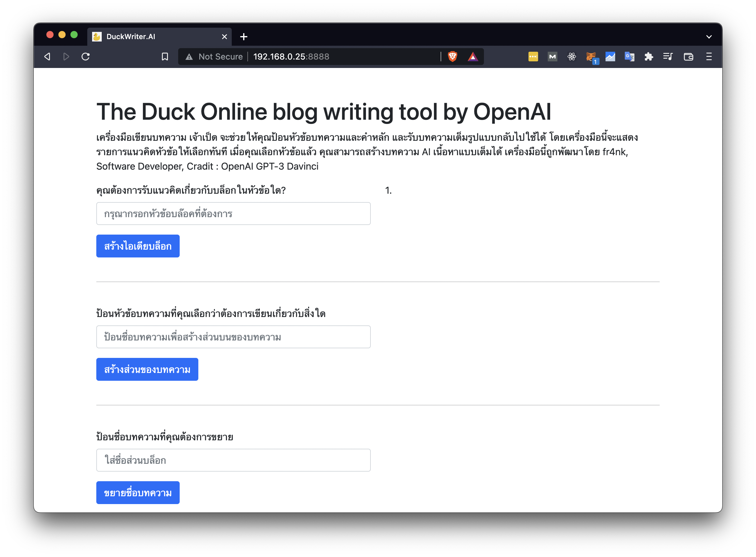Image resolution: width=756 pixels, height=557 pixels.
Task: Click the สร้างไอเดียบล็อก button
Action: tap(138, 246)
